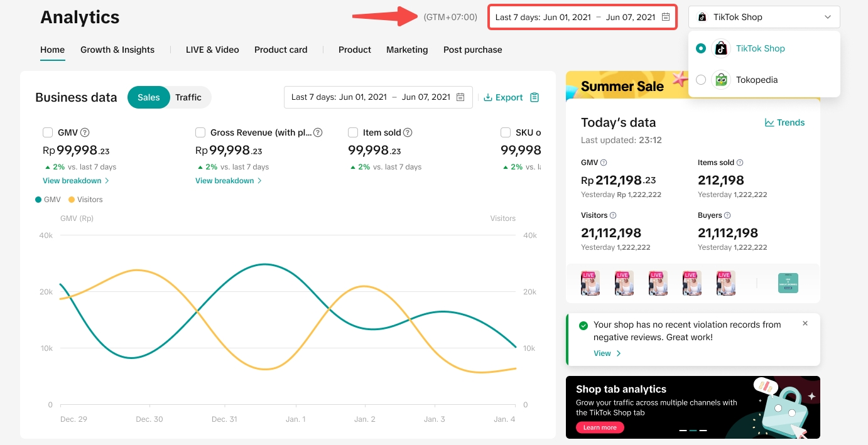Enable the Gross Revenue checkbox
The image size is (868, 445).
tap(200, 132)
